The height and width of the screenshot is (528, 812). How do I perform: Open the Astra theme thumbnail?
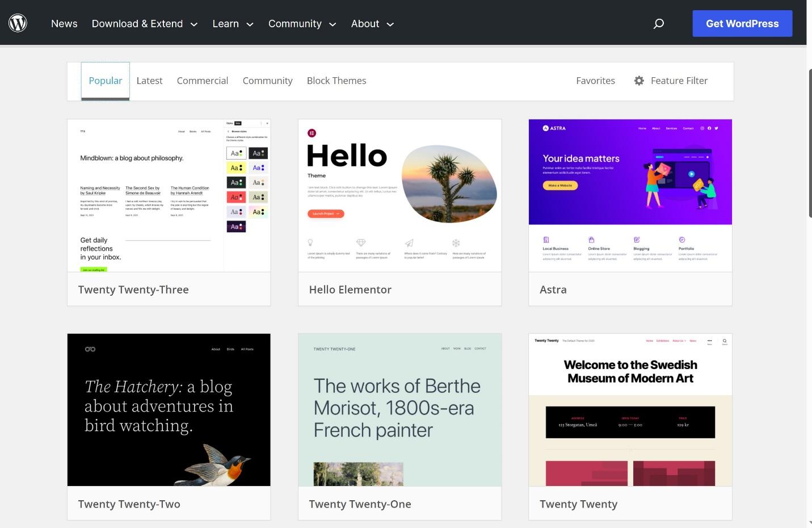630,195
